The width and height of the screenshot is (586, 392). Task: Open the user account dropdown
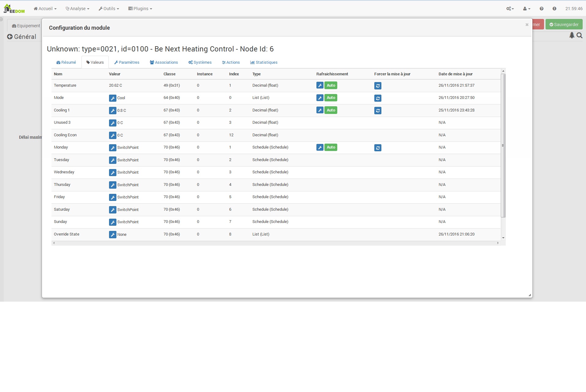(527, 9)
